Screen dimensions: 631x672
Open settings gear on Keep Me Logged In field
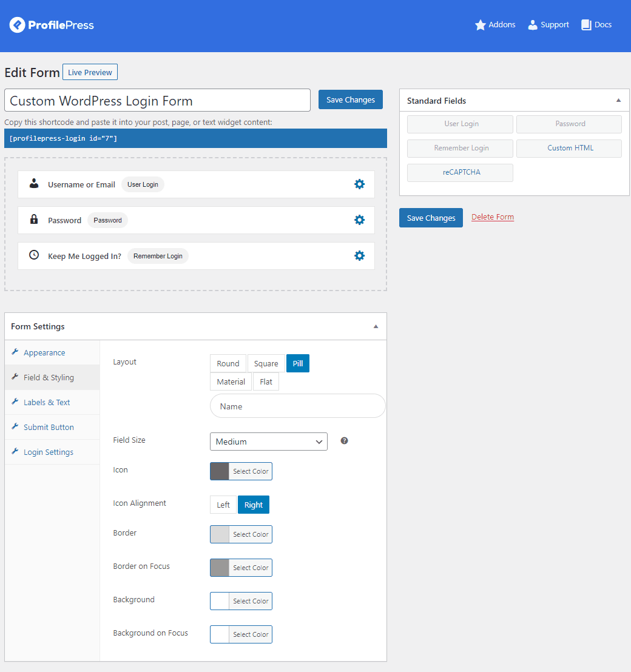pyautogui.click(x=360, y=255)
